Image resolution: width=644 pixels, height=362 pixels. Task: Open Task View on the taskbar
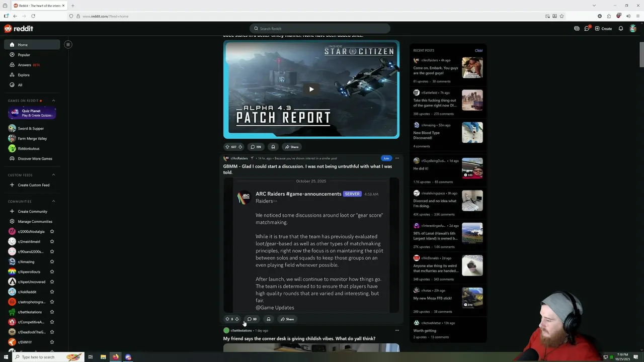click(x=91, y=357)
